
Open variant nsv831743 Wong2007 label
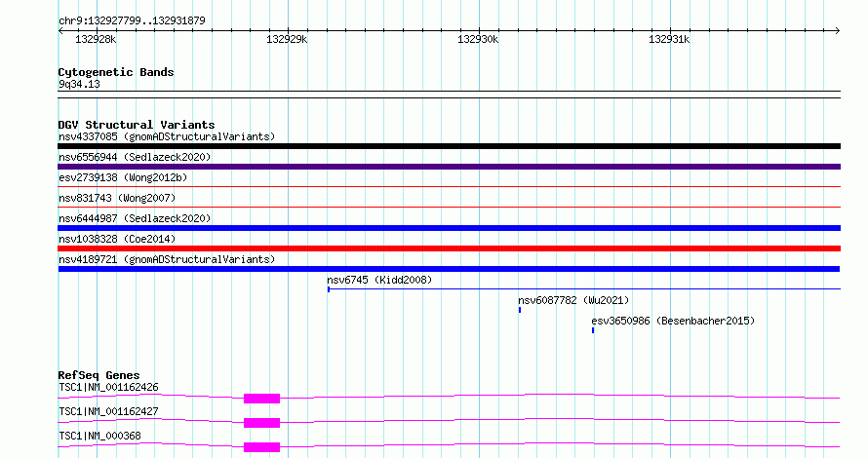tap(117, 198)
